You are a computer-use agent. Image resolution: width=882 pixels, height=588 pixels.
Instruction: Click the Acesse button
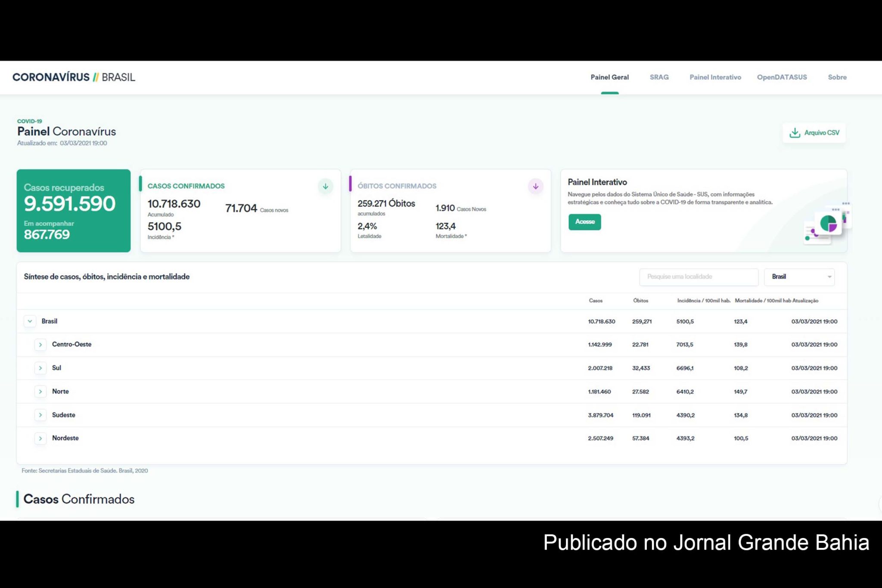[x=584, y=222]
